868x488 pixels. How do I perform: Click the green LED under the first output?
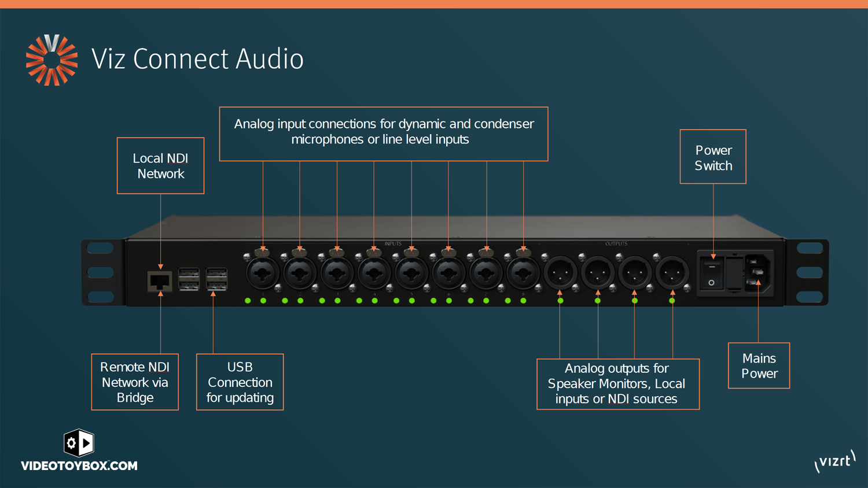pyautogui.click(x=560, y=301)
